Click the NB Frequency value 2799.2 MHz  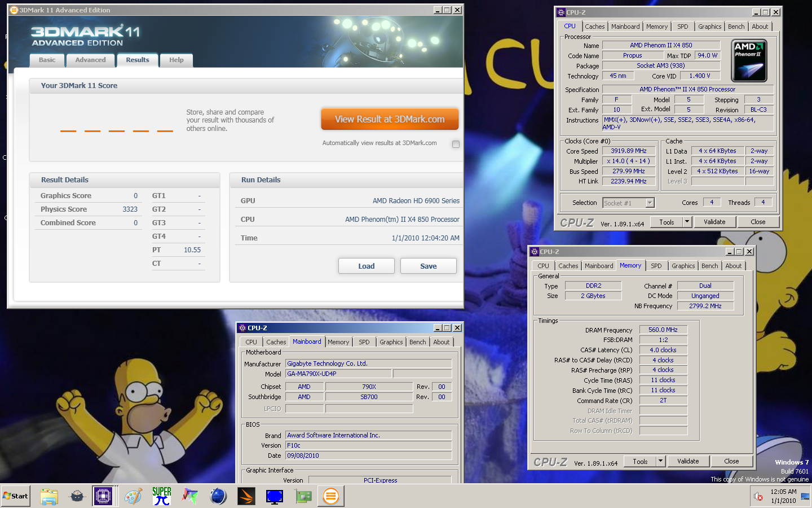point(705,306)
